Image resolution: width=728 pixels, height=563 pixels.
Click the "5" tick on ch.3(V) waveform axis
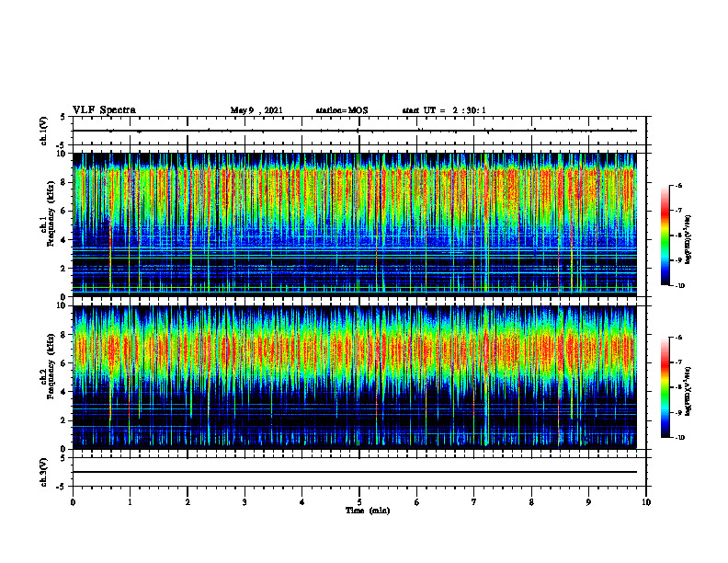63,458
